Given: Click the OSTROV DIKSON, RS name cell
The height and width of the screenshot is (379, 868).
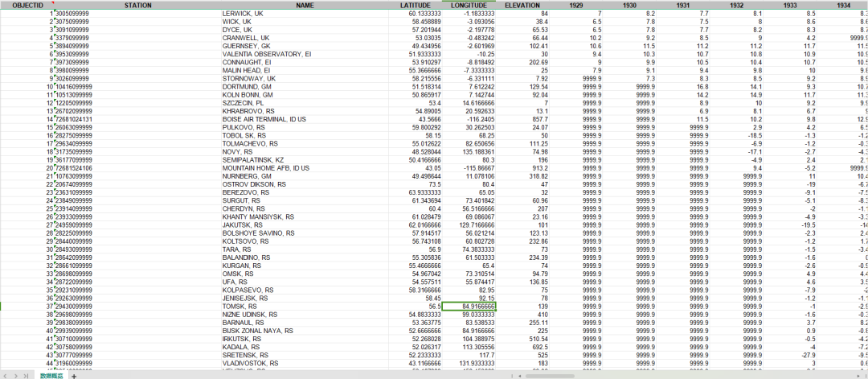Looking at the screenshot, I should [305, 185].
